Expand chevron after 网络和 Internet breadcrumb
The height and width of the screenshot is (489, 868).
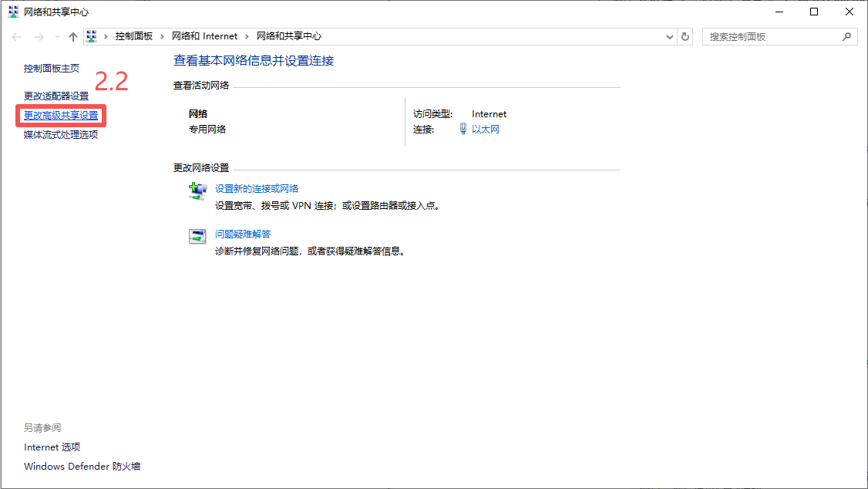coord(247,36)
